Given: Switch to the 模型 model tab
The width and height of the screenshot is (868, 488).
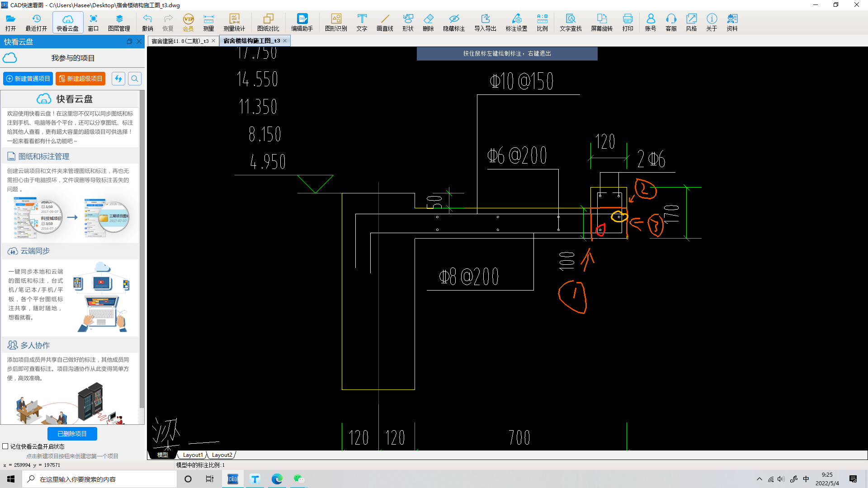Looking at the screenshot, I should click(x=162, y=455).
